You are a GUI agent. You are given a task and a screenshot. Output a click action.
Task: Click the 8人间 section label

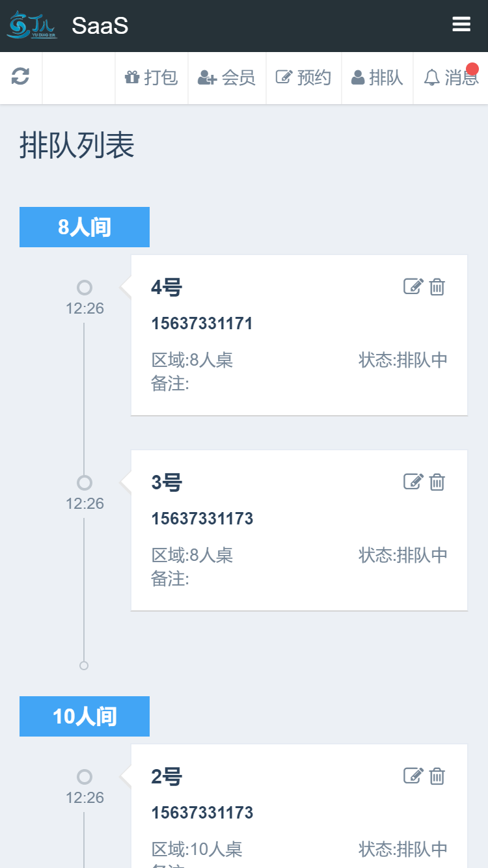85,227
